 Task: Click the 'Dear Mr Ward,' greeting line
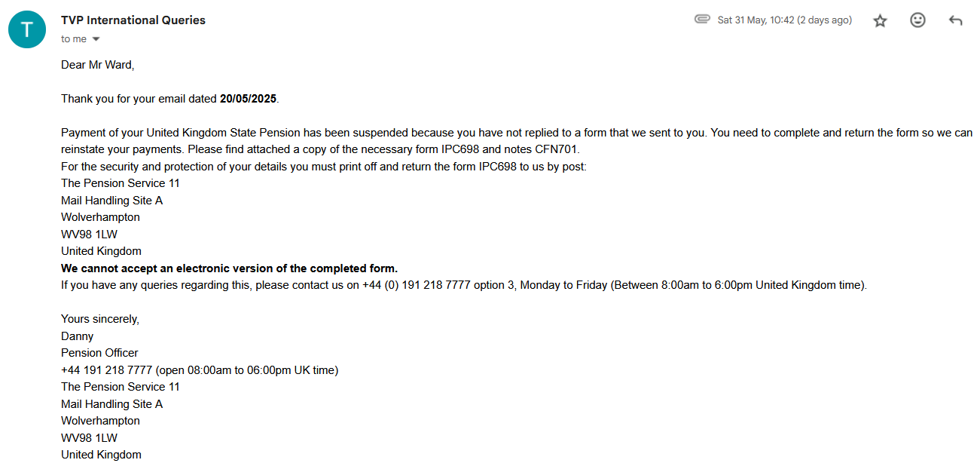coord(97,65)
